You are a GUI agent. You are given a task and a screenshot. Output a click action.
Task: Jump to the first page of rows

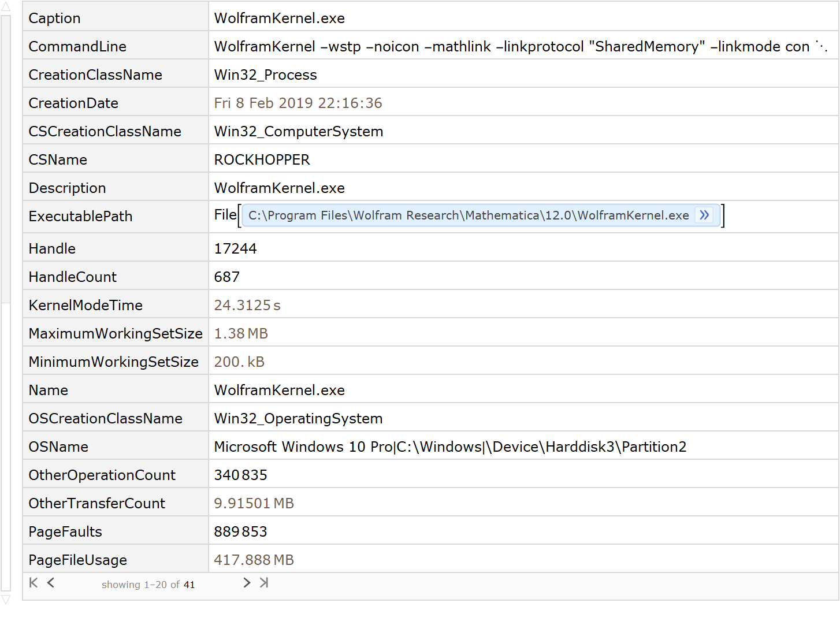point(34,583)
